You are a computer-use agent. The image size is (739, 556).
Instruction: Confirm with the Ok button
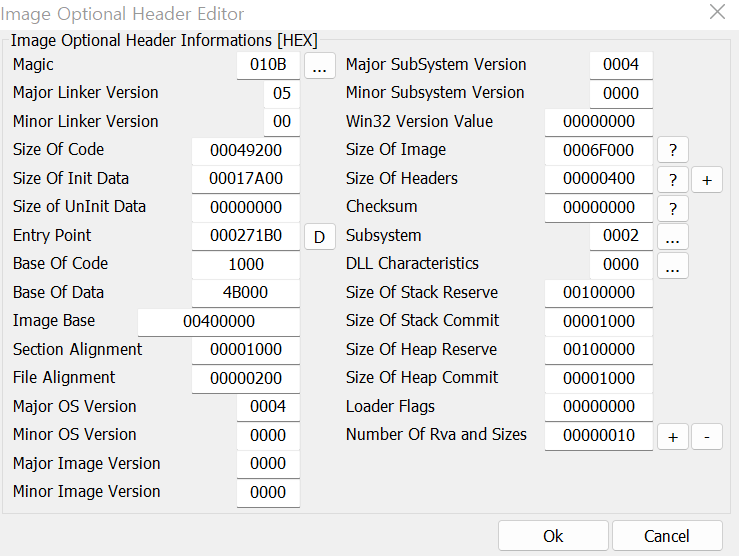pyautogui.click(x=553, y=536)
